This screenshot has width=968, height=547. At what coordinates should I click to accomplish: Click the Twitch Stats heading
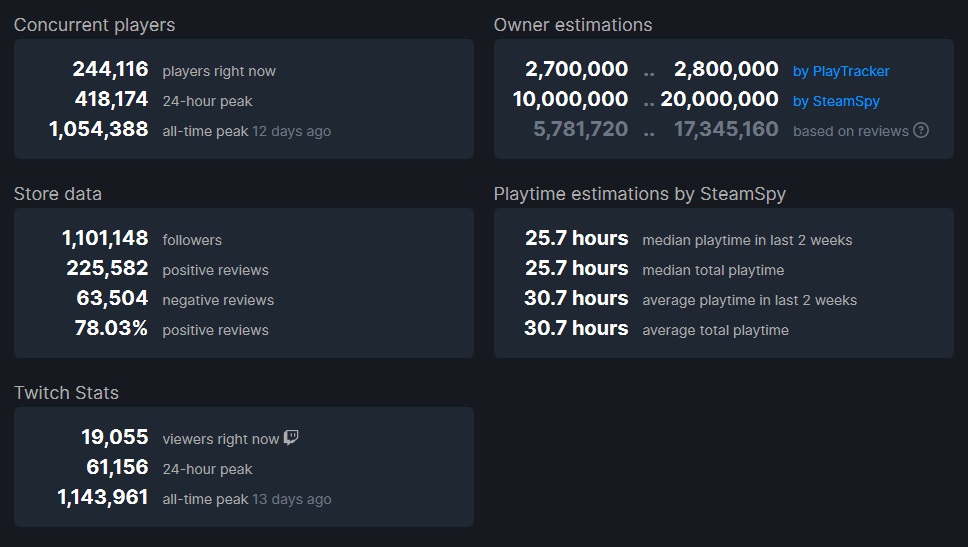[x=66, y=393]
